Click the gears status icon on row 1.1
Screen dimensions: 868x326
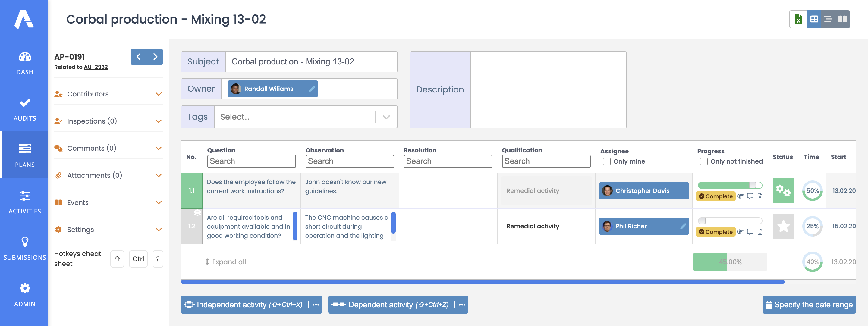783,191
